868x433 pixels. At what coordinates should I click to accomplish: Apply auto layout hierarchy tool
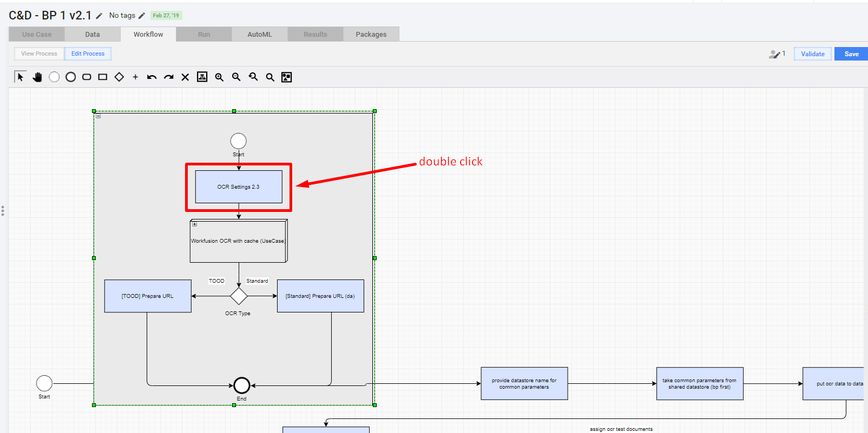click(x=202, y=77)
